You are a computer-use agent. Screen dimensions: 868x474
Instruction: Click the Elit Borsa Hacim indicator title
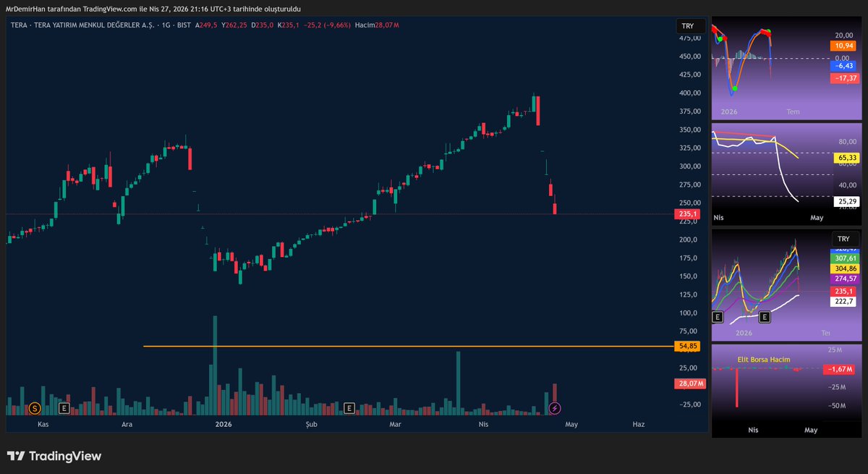[x=764, y=360]
